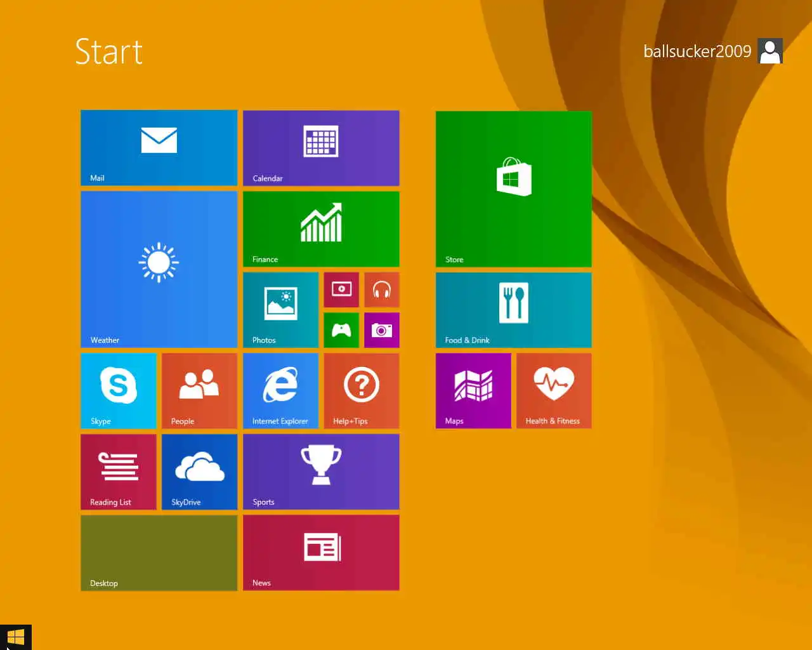The height and width of the screenshot is (650, 812).
Task: Open the green Games controller tile
Action: pos(341,330)
